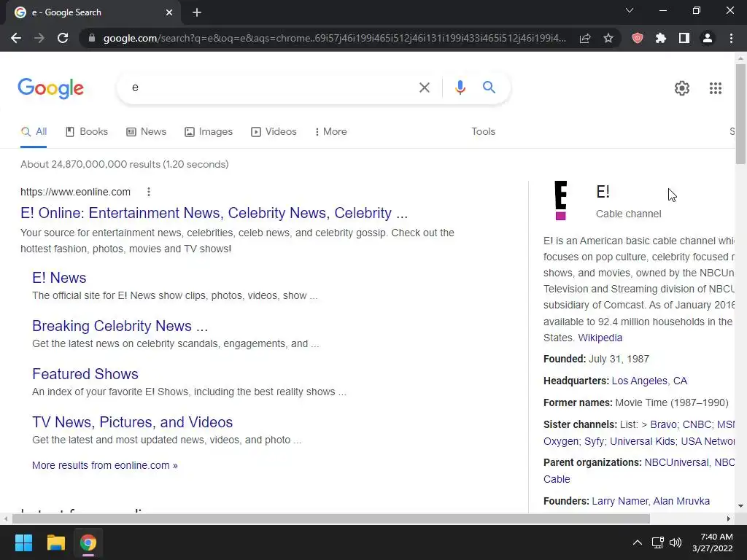Click the browser back arrow

[x=16, y=38]
